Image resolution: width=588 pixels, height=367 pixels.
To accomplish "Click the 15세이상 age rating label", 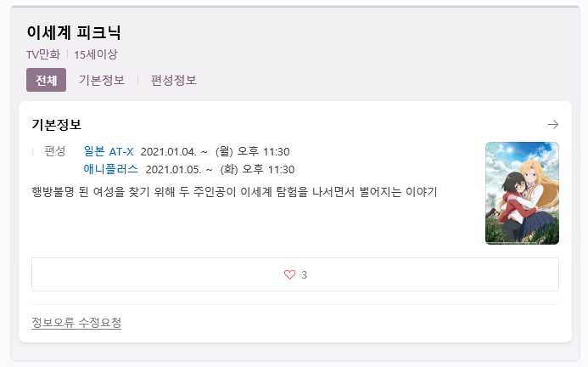I will (x=96, y=54).
